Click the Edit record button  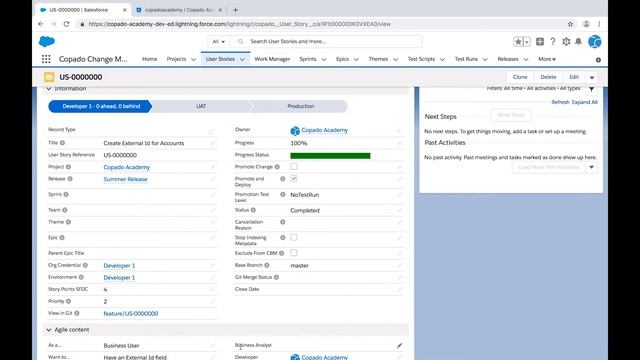coord(574,77)
